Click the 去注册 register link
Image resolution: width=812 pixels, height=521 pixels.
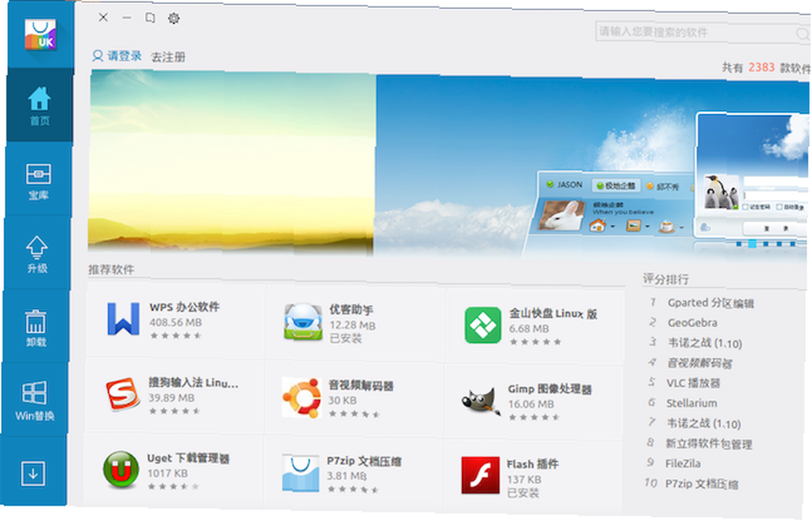coord(168,57)
